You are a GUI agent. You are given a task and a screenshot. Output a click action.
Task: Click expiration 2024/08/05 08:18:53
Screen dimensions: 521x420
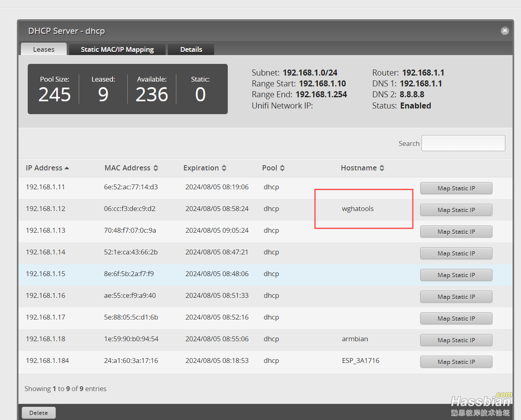click(x=217, y=361)
